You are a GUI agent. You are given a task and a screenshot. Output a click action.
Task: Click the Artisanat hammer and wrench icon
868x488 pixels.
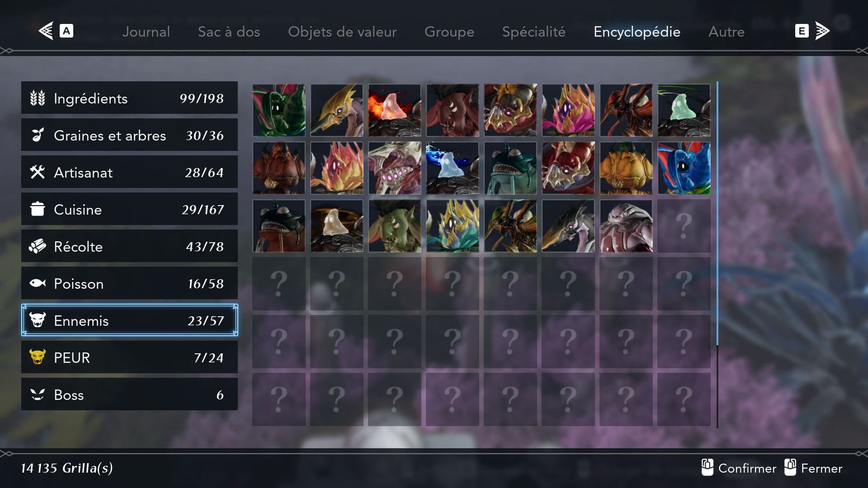coord(38,172)
